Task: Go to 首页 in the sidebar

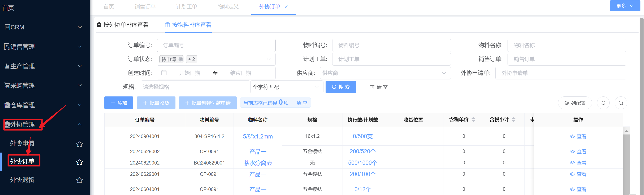Action: click(8, 8)
